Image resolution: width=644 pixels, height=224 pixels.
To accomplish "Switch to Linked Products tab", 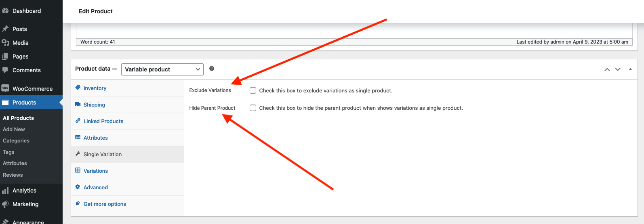I will point(128,121).
